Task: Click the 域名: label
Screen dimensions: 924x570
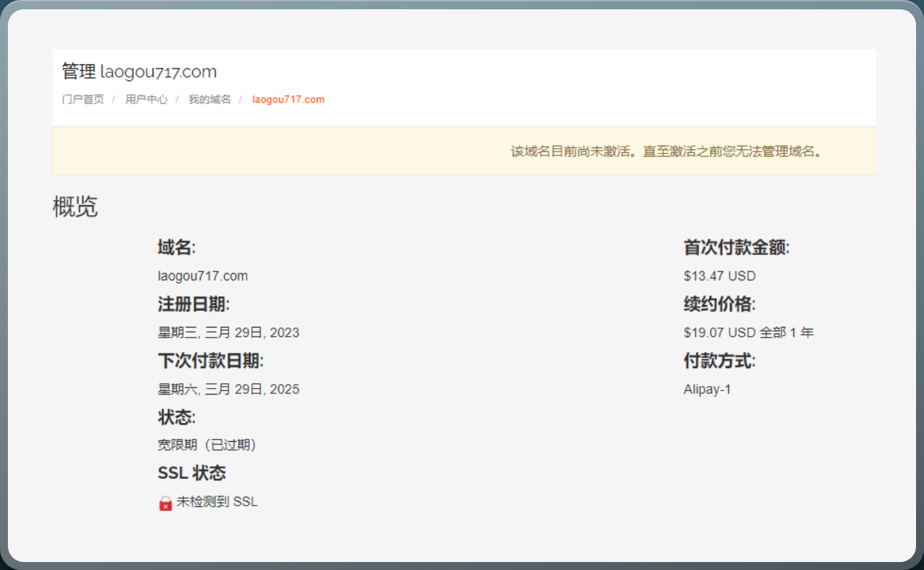Action: click(x=177, y=248)
